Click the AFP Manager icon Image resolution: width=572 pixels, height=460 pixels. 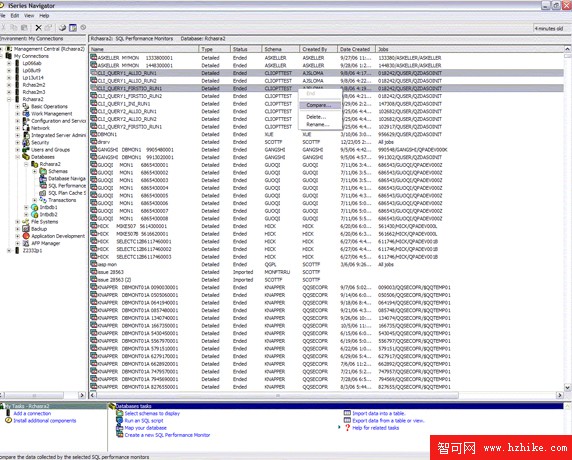click(x=26, y=243)
